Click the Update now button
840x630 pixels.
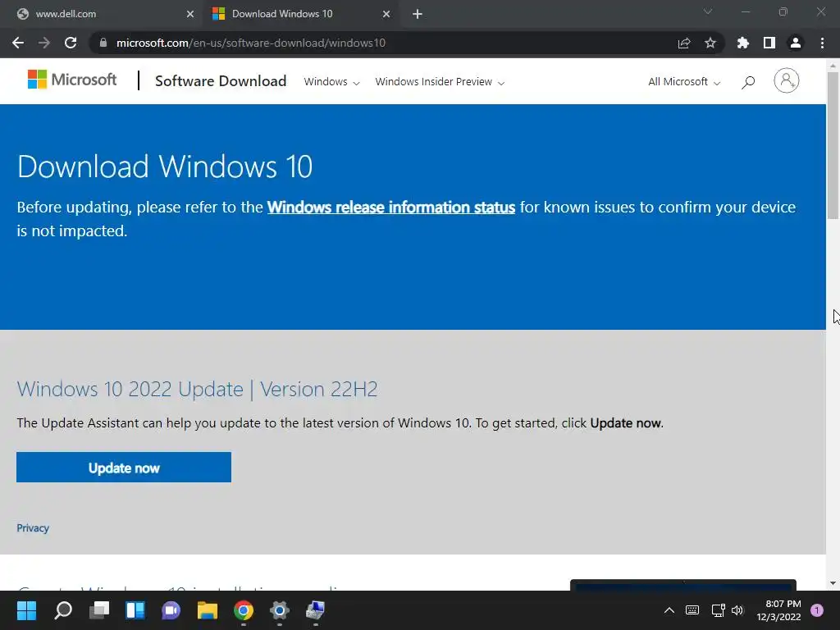point(124,467)
